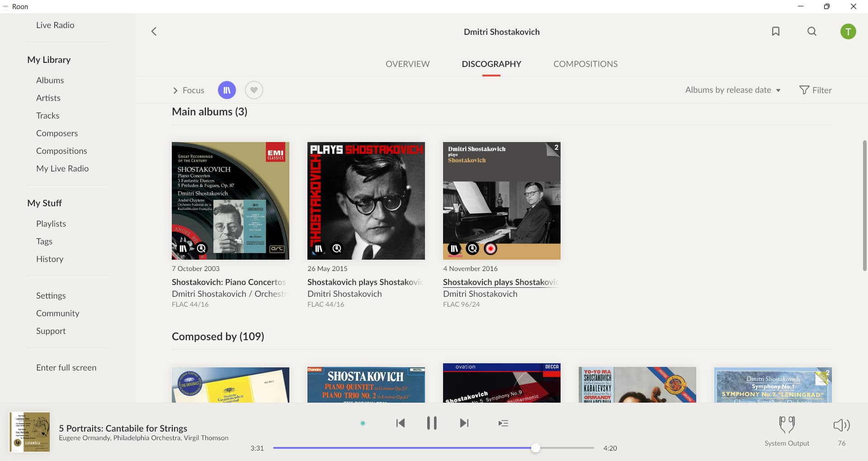
Task: Open the Albums by release date dropdown
Action: point(733,90)
